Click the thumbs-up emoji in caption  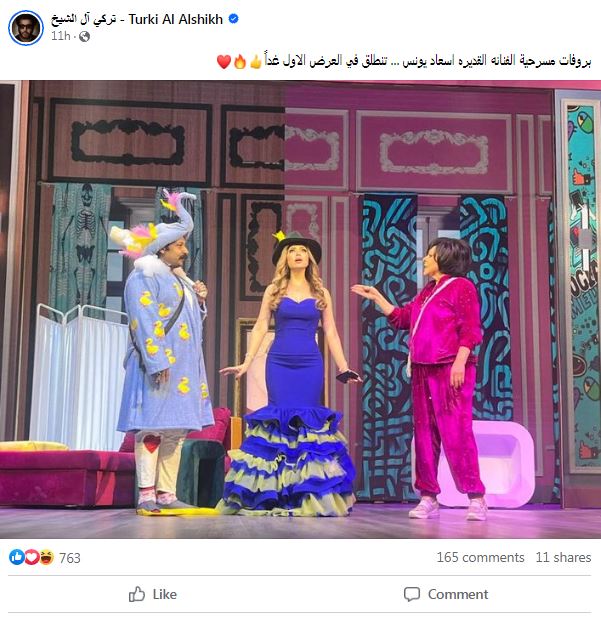255,61
